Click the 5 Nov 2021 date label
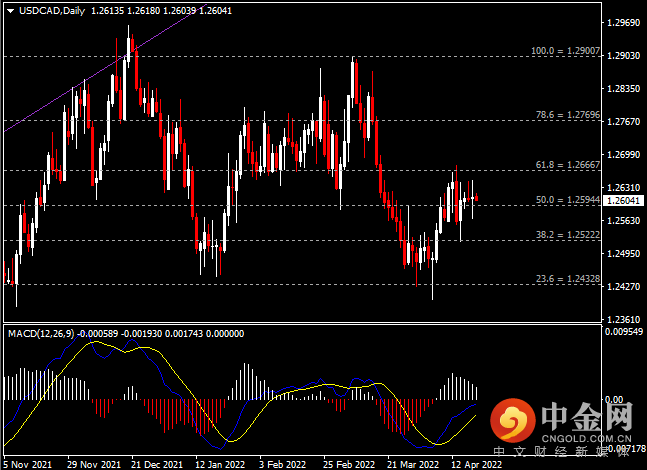Image resolution: width=647 pixels, height=470 pixels. pos(27,464)
